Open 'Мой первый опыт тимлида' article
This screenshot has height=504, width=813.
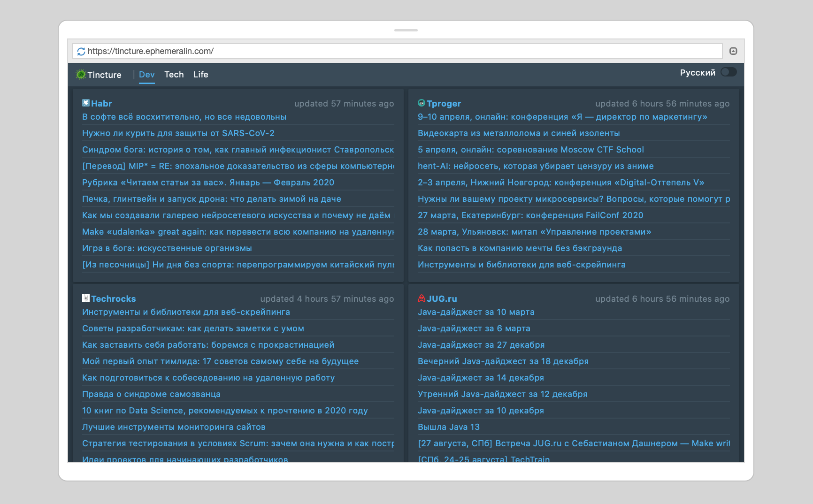[221, 361]
